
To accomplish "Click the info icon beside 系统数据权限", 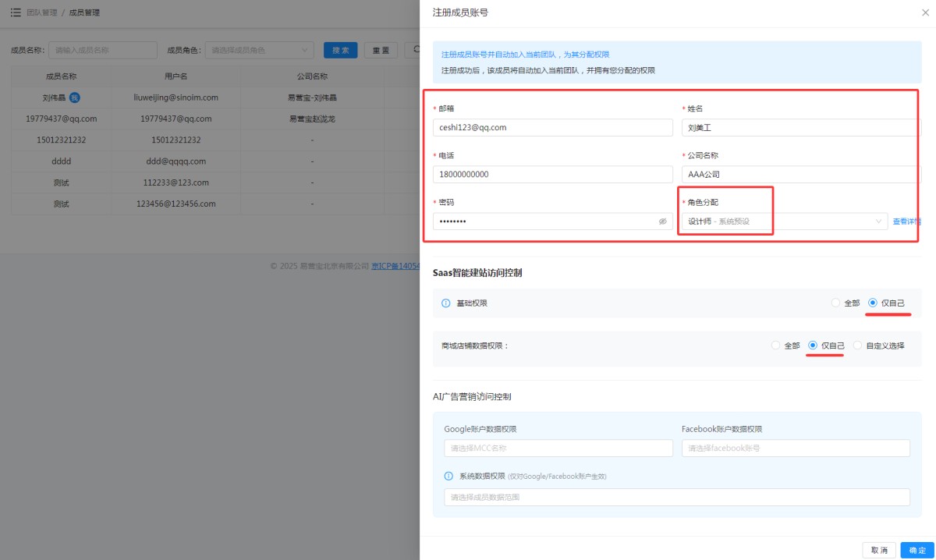I will [448, 476].
